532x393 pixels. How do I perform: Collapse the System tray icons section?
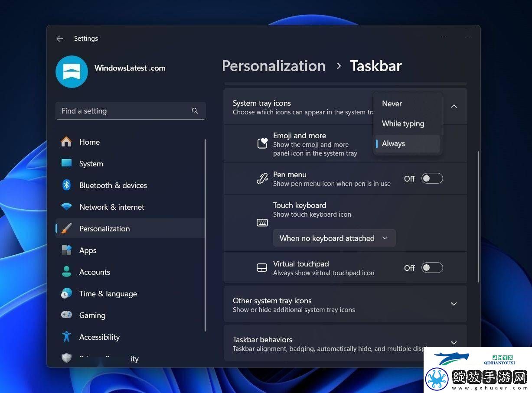[454, 106]
